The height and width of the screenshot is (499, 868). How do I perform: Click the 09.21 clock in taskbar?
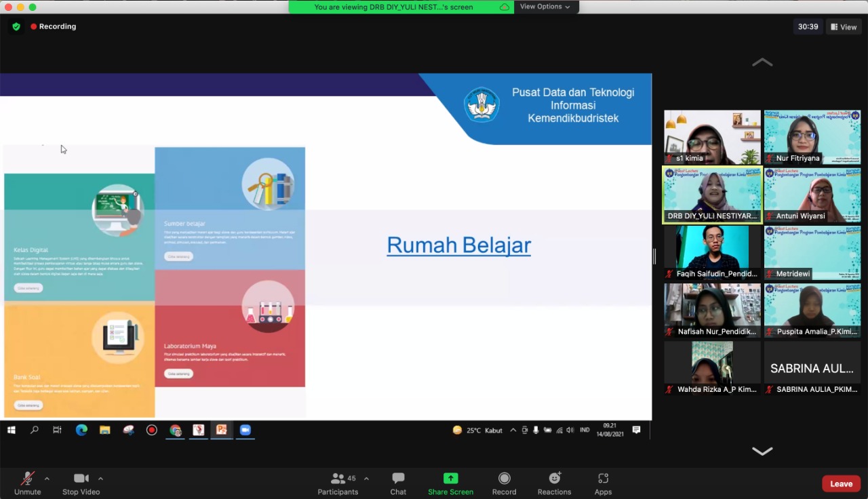pyautogui.click(x=610, y=430)
